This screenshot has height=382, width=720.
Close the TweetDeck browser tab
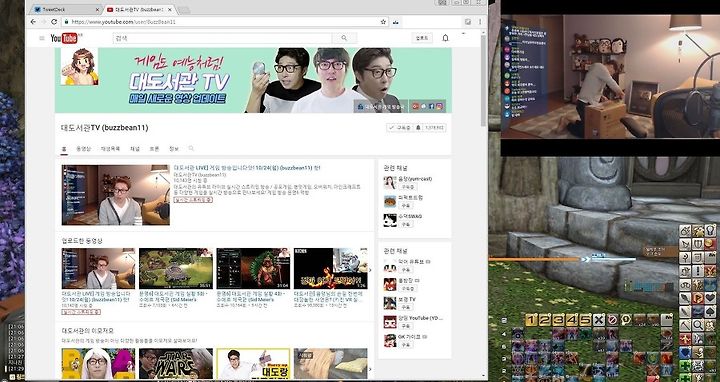tap(97, 10)
